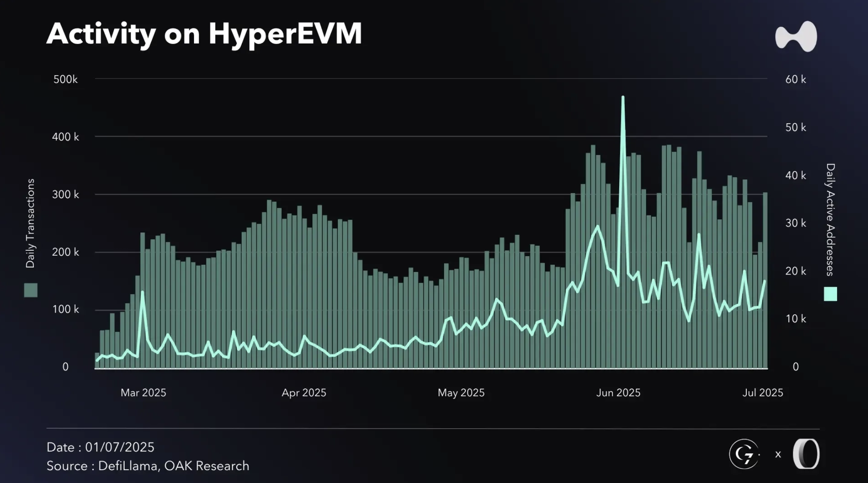Click the "Activity on HyperEVM" title
Screen dimensions: 868x483
point(204,33)
